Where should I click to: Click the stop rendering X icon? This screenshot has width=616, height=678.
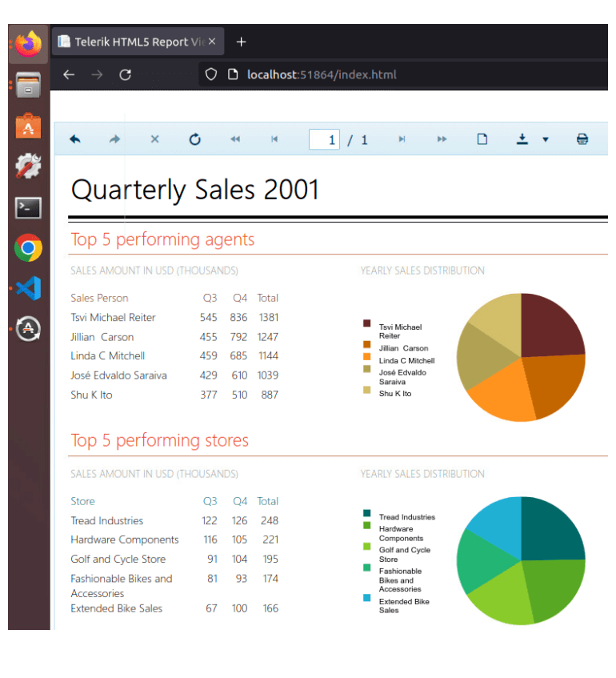click(x=154, y=139)
